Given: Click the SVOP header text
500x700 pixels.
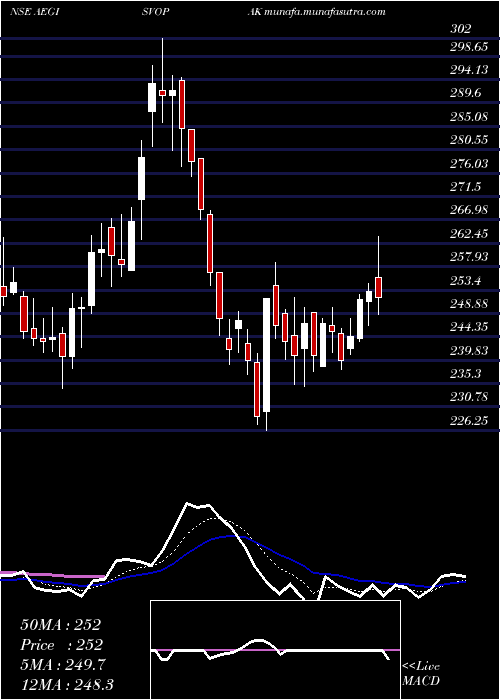Looking at the screenshot, I should point(156,12).
